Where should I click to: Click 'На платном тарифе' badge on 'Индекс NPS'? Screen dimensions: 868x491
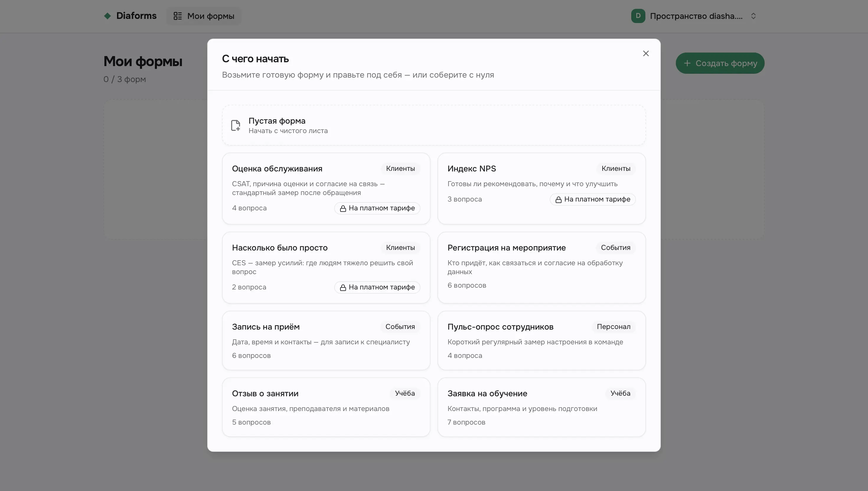(x=592, y=199)
